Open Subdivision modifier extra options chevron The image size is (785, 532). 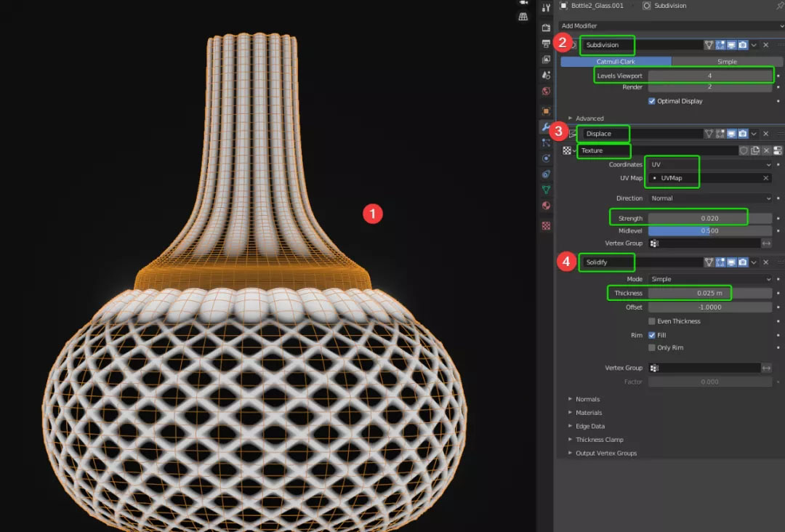click(754, 45)
